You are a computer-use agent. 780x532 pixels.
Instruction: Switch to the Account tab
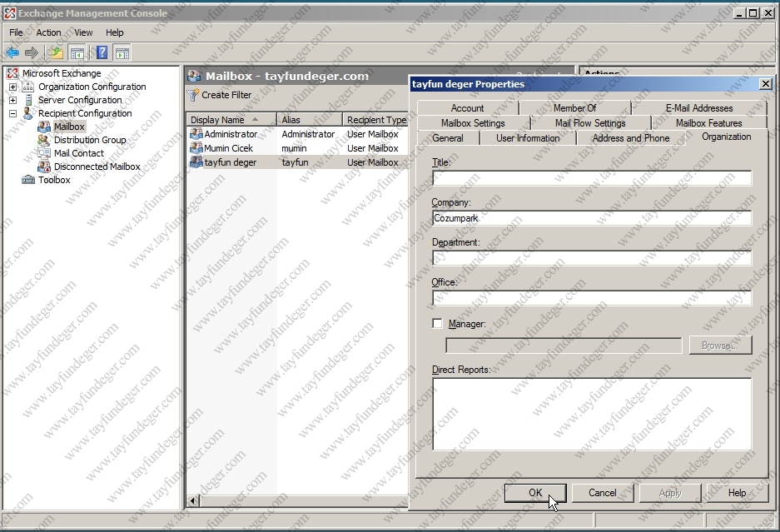pos(467,108)
